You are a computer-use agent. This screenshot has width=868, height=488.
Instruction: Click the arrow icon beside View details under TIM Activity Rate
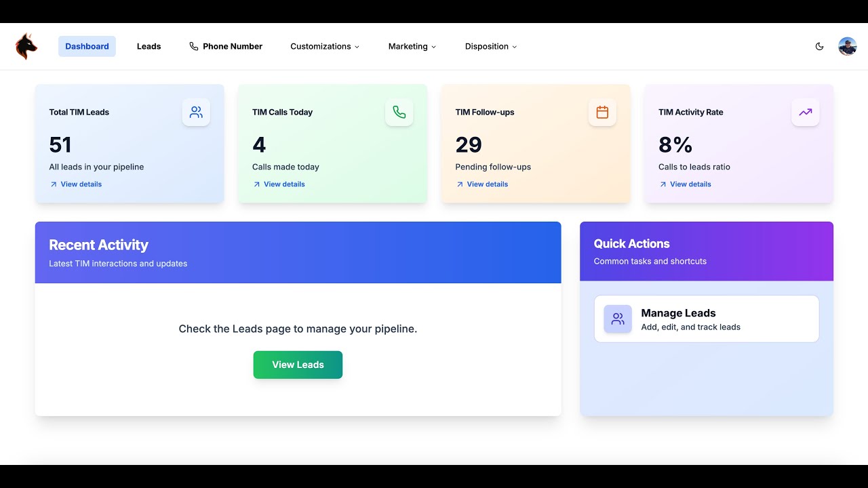[x=663, y=184]
